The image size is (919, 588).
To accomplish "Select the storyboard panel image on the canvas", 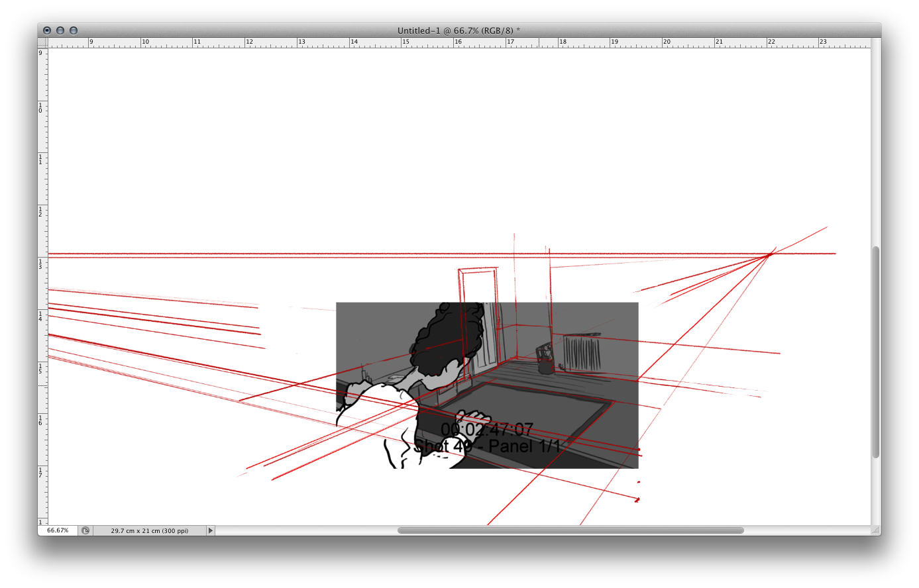I will tap(487, 384).
